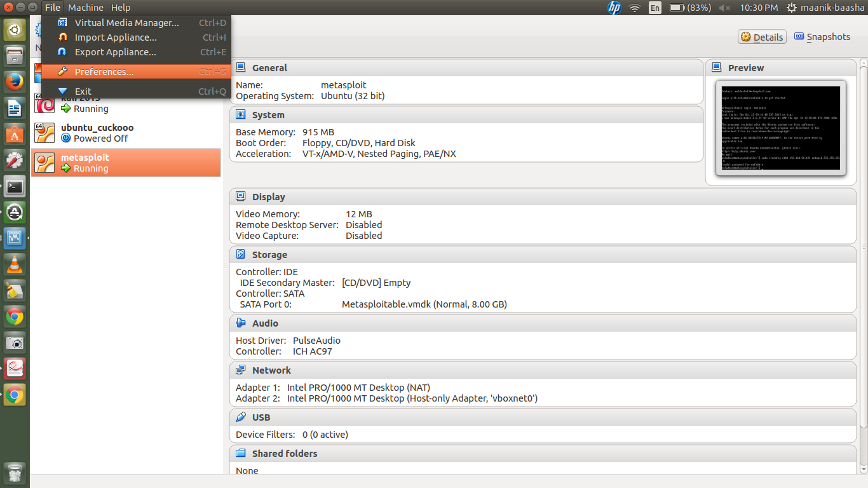This screenshot has width=868, height=488.
Task: Open LibreOffice Writer from launcher
Action: [15, 108]
